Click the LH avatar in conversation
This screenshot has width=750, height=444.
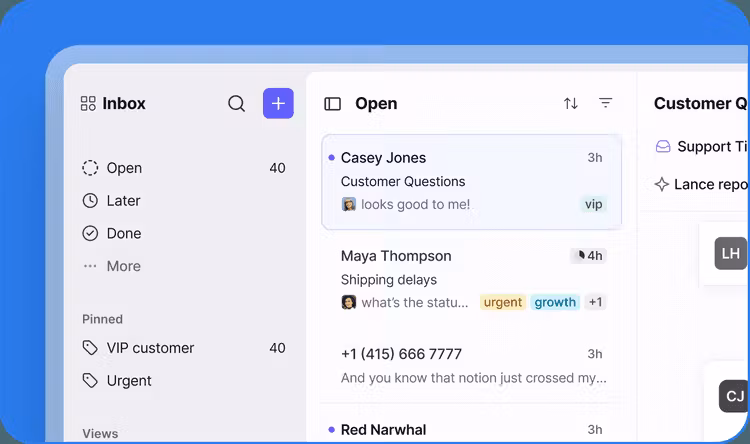coord(731,254)
